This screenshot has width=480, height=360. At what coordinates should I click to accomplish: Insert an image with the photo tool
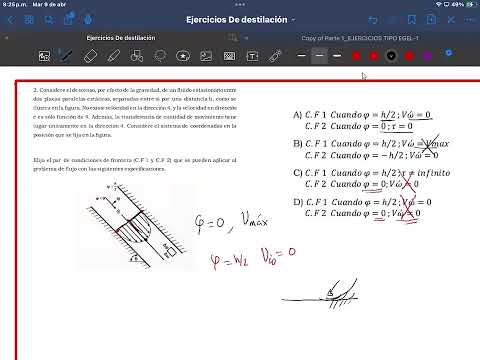[x=206, y=56]
